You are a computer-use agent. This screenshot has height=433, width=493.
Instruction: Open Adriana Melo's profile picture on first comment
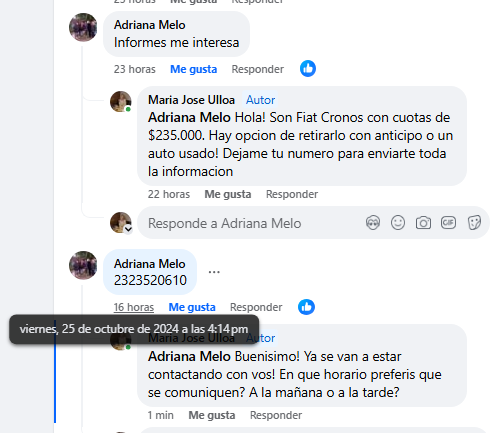tap(83, 27)
